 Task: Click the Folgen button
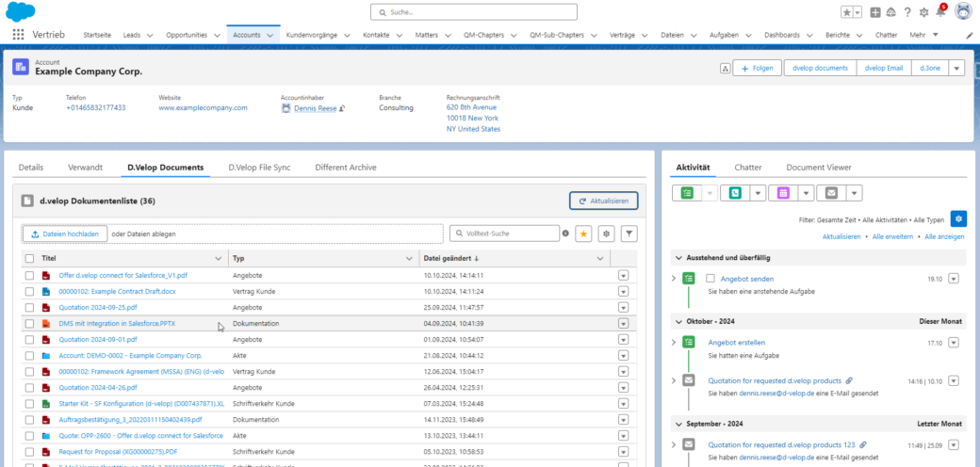point(759,68)
